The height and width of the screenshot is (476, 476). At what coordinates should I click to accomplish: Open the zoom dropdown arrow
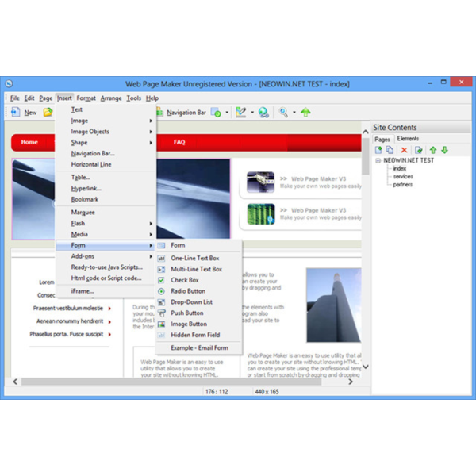click(294, 113)
